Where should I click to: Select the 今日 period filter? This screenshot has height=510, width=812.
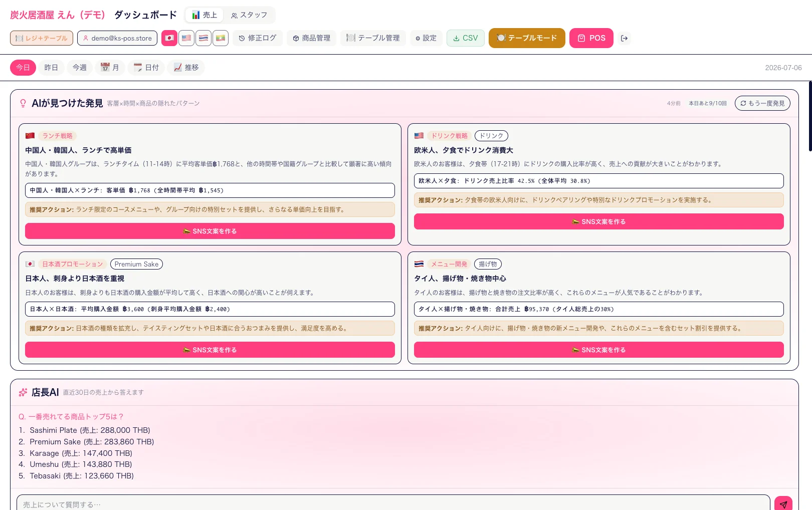point(23,68)
